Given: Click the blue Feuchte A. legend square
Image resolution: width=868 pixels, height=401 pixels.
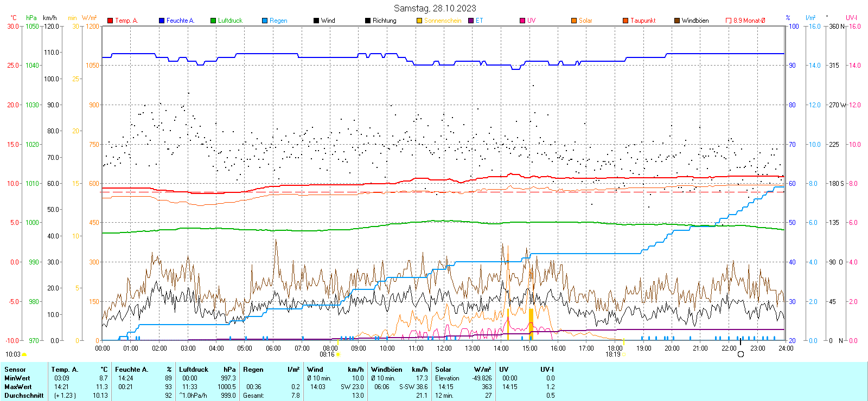Looking at the screenshot, I should pos(162,21).
